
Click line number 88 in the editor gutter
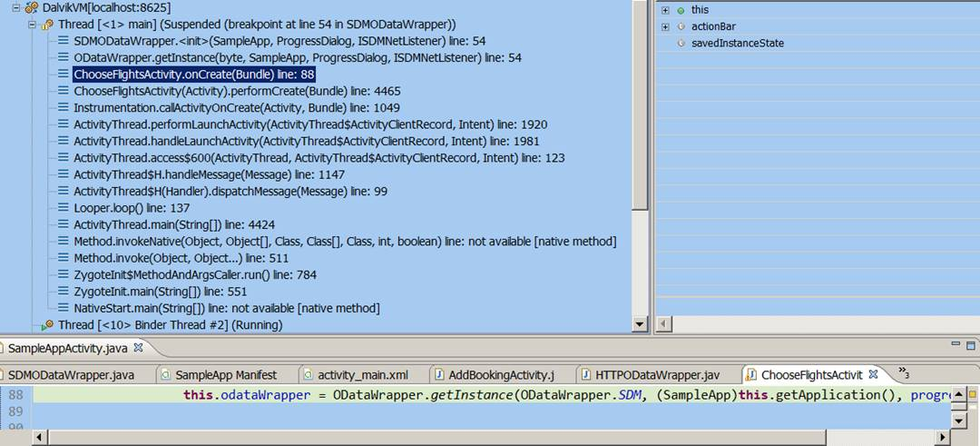point(16,395)
